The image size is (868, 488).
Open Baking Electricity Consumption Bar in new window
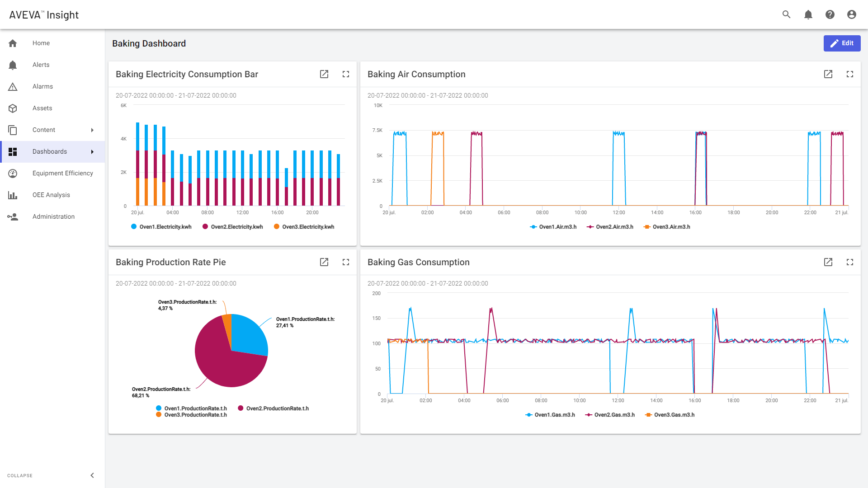click(324, 74)
